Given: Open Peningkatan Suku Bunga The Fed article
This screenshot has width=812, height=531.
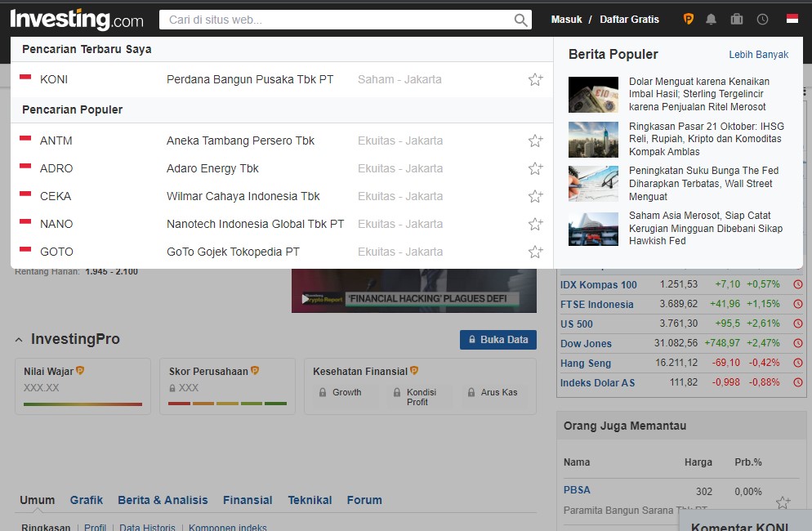Looking at the screenshot, I should click(x=704, y=183).
